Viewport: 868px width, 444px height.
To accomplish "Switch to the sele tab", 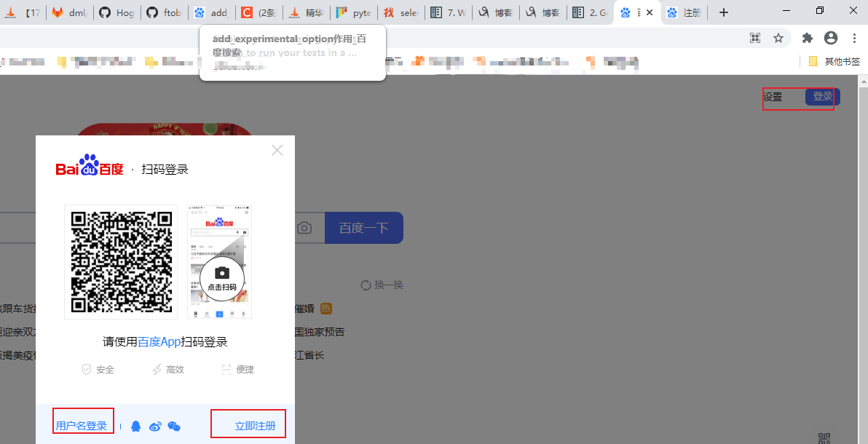I will tap(401, 12).
